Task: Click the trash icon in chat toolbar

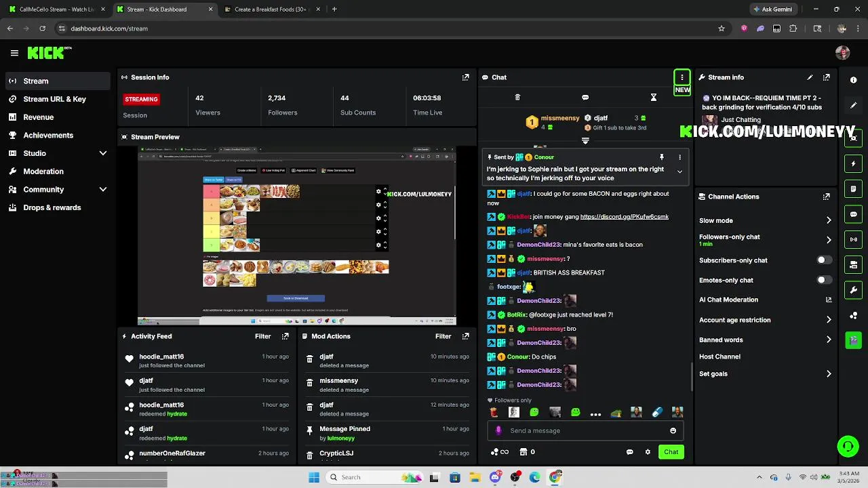Action: [517, 98]
